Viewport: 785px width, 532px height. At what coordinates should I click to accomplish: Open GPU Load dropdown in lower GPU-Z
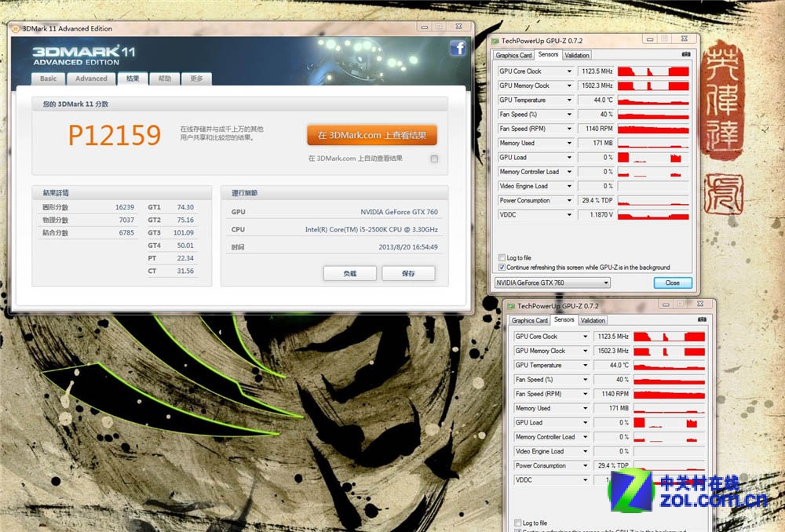coord(586,423)
